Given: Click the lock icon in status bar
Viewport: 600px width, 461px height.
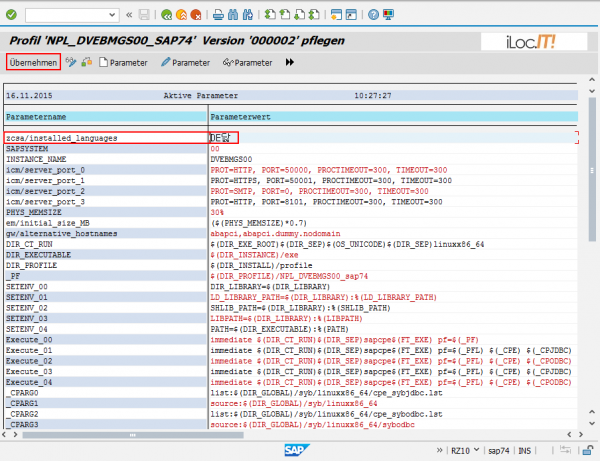Looking at the screenshot, I should click(587, 451).
